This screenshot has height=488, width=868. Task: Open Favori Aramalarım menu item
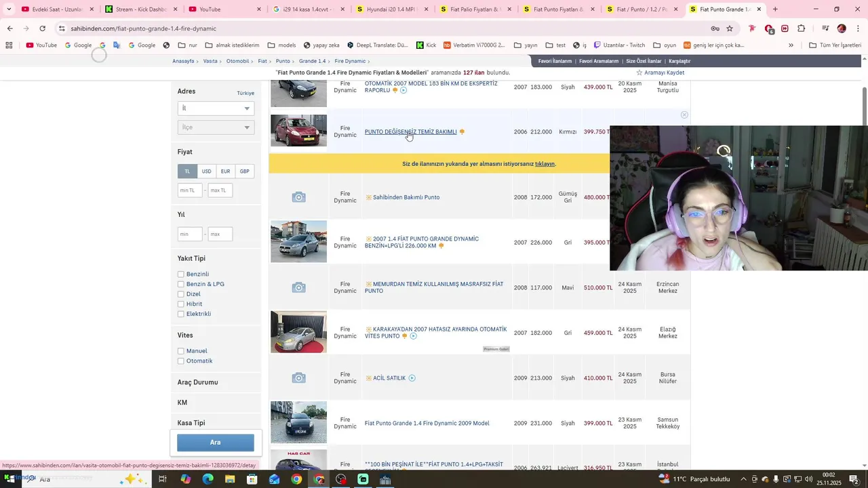pyautogui.click(x=599, y=61)
